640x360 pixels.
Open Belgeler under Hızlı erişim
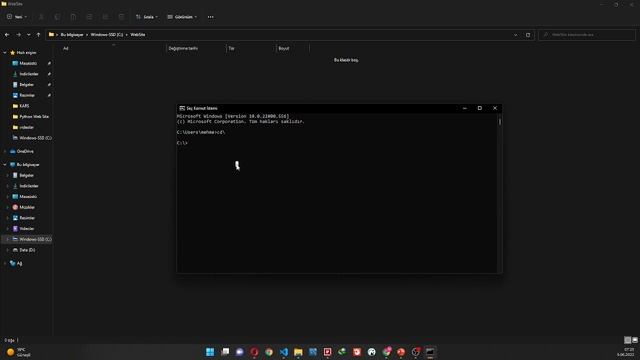27,84
